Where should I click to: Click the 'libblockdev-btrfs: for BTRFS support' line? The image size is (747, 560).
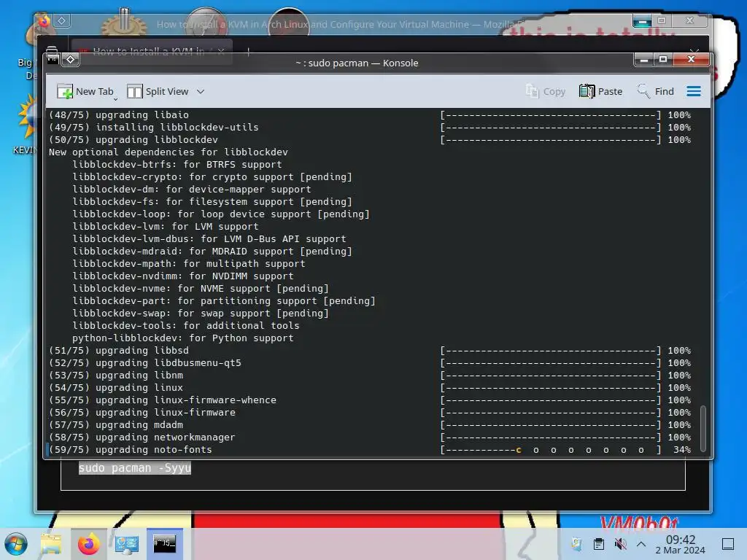click(x=177, y=164)
